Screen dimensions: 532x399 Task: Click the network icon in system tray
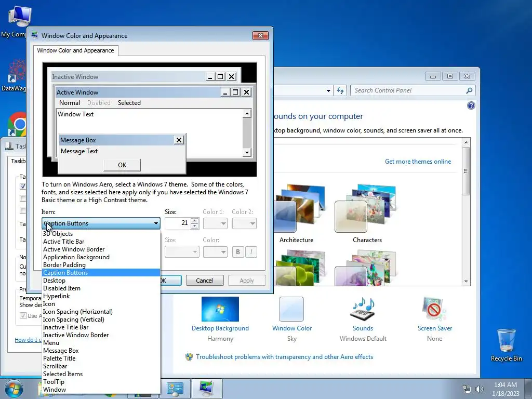(x=467, y=389)
